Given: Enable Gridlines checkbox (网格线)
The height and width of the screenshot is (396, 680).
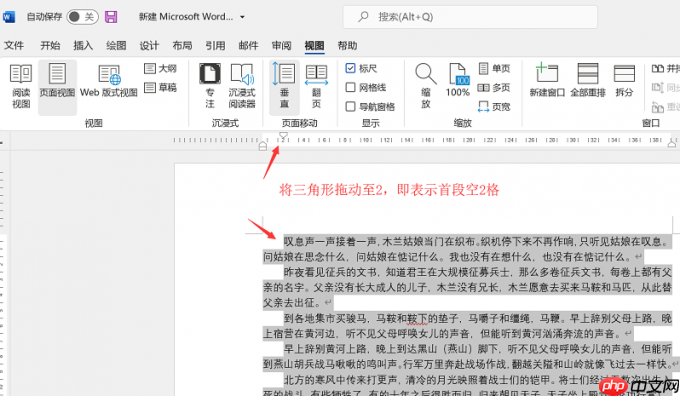Looking at the screenshot, I should tap(350, 87).
